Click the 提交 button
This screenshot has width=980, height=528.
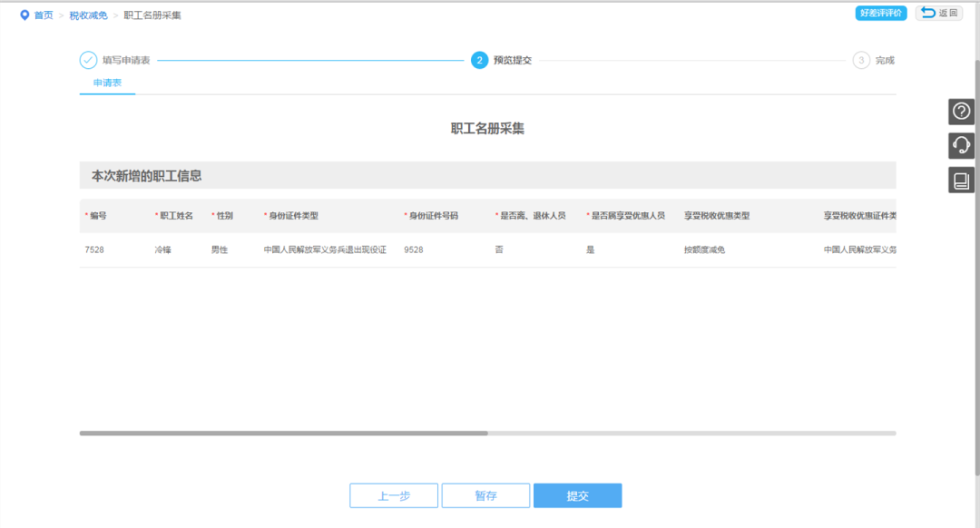point(577,495)
